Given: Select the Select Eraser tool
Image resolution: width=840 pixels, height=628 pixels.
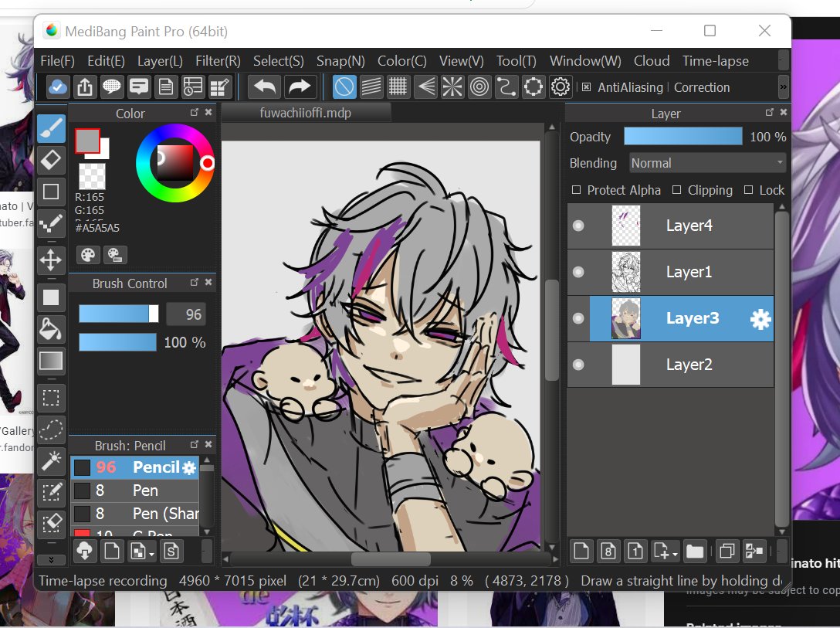Looking at the screenshot, I should coord(52,524).
